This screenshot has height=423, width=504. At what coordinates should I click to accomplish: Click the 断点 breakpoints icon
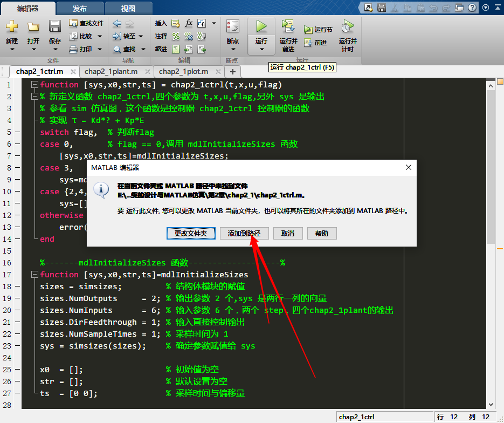[x=233, y=26]
